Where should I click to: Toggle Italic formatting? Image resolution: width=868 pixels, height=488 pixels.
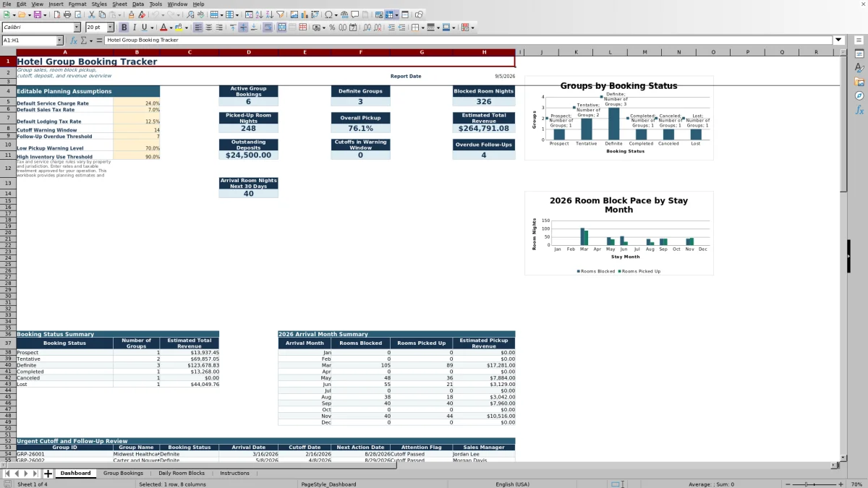(135, 27)
